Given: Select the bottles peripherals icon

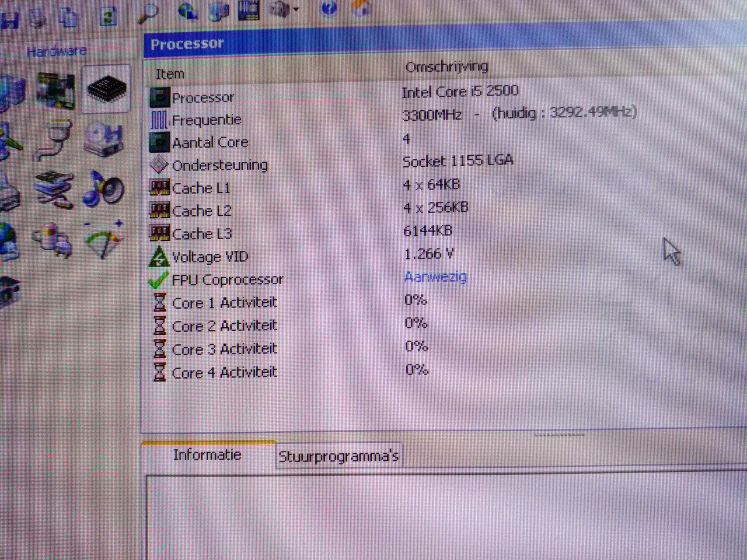Looking at the screenshot, I should pyautogui.click(x=53, y=239).
